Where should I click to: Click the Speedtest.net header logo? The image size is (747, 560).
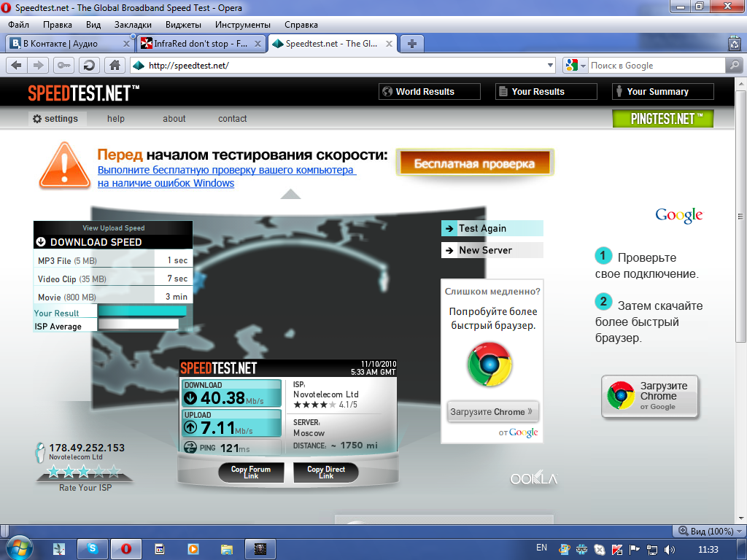coord(83,93)
